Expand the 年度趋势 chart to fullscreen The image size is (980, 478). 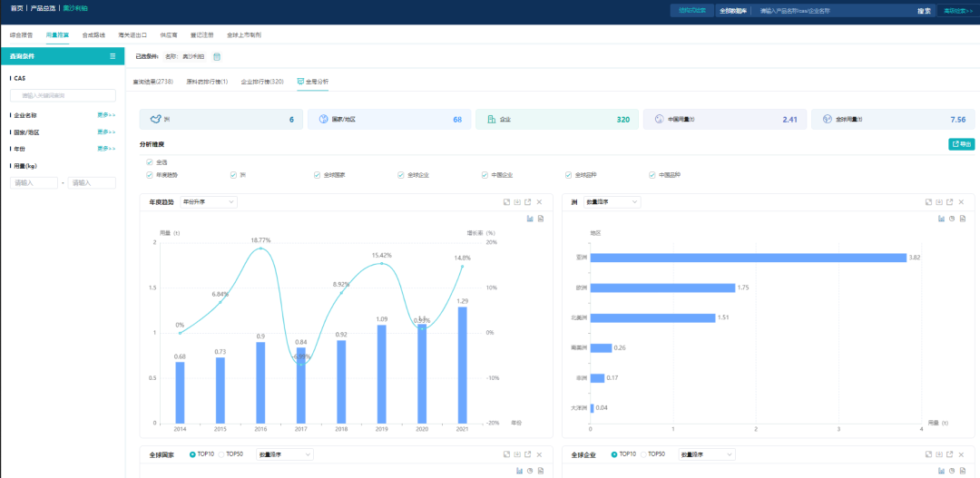[506, 202]
